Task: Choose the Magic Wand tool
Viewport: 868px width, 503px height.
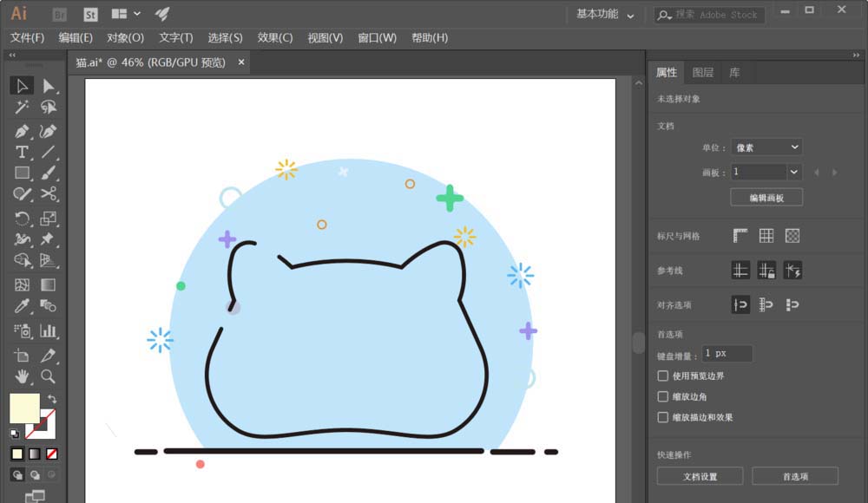Action: 22,107
